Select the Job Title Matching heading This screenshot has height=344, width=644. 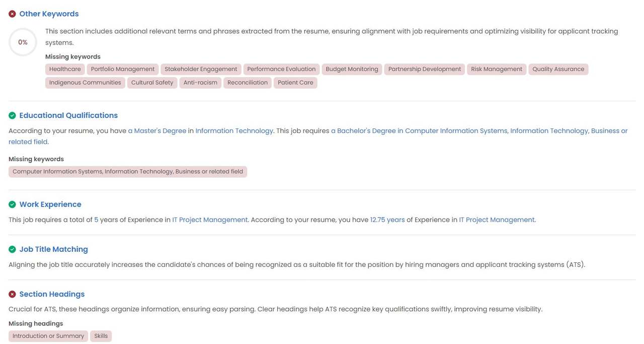click(x=53, y=249)
